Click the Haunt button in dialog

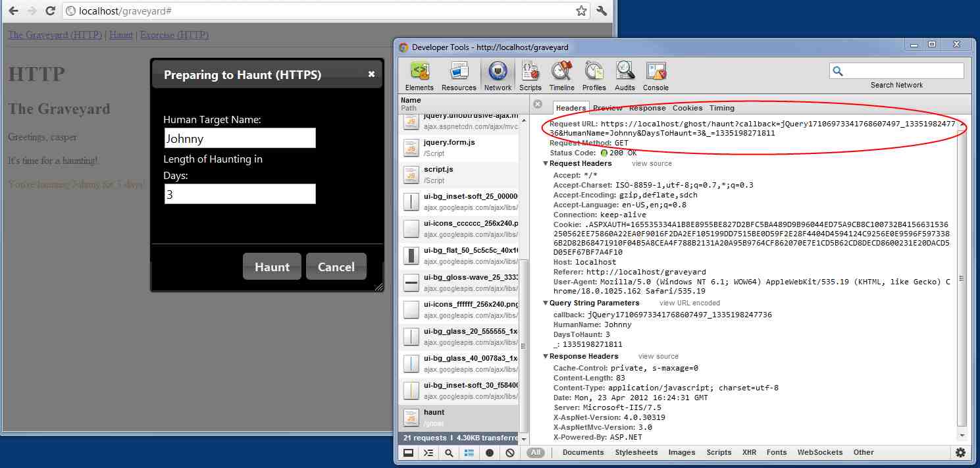point(272,267)
